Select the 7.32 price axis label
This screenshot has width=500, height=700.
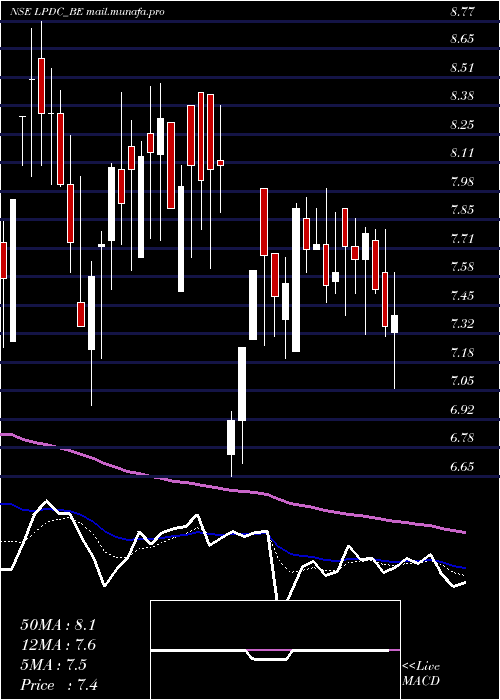tap(462, 325)
